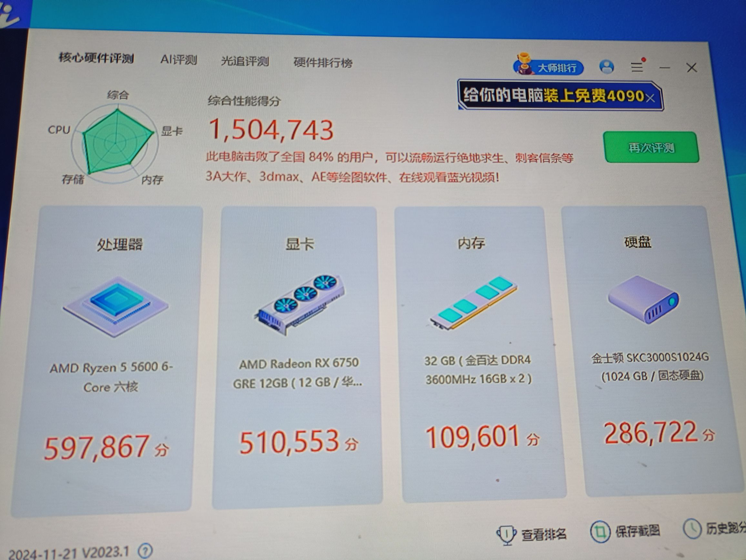Click the 32 GB 金百达 DDR4 text
The width and height of the screenshot is (746, 560).
pyautogui.click(x=478, y=370)
